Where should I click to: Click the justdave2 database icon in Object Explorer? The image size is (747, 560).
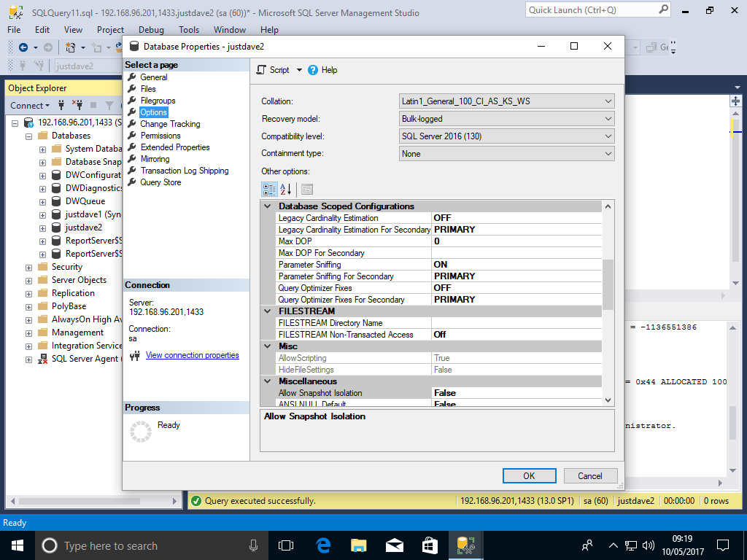pos(56,227)
